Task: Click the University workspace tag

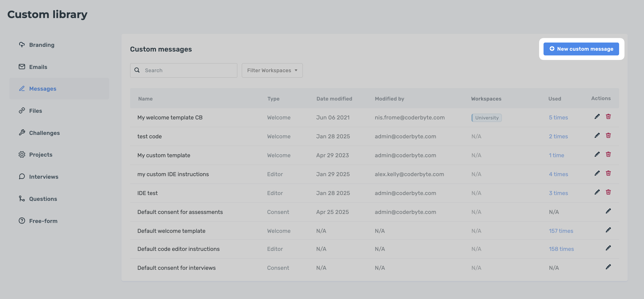Action: (486, 117)
